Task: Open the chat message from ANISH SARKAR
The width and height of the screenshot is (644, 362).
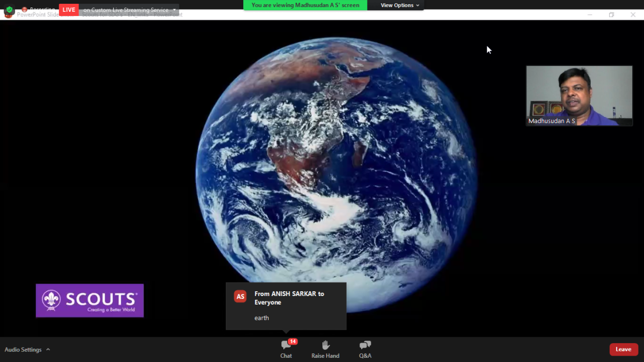Action: pyautogui.click(x=286, y=306)
